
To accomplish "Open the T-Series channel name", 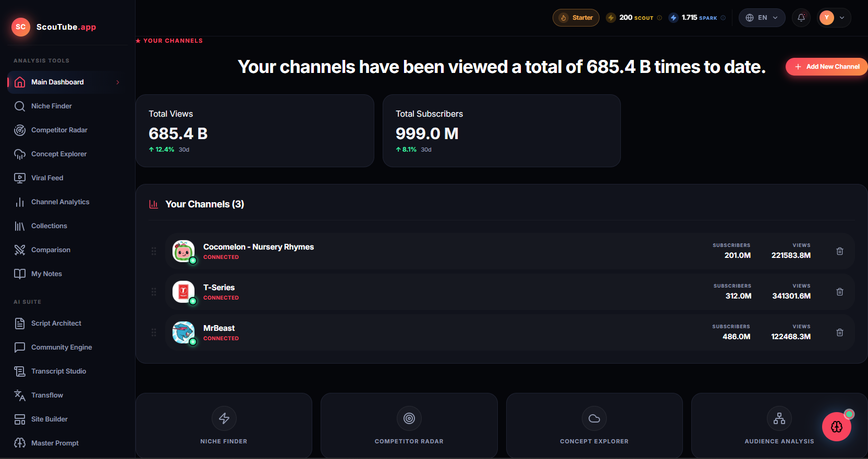I will pos(219,288).
